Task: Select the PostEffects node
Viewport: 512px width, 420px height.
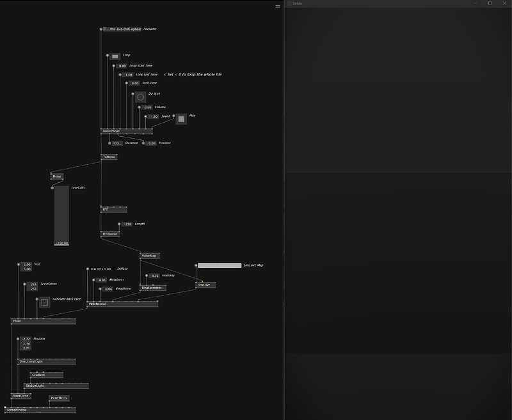Action: click(x=59, y=398)
